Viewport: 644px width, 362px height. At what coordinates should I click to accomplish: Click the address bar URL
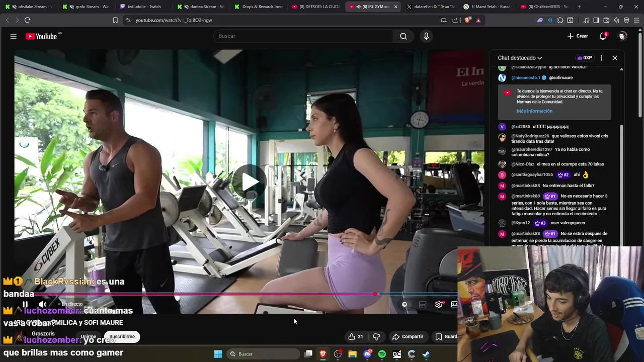coord(174,20)
